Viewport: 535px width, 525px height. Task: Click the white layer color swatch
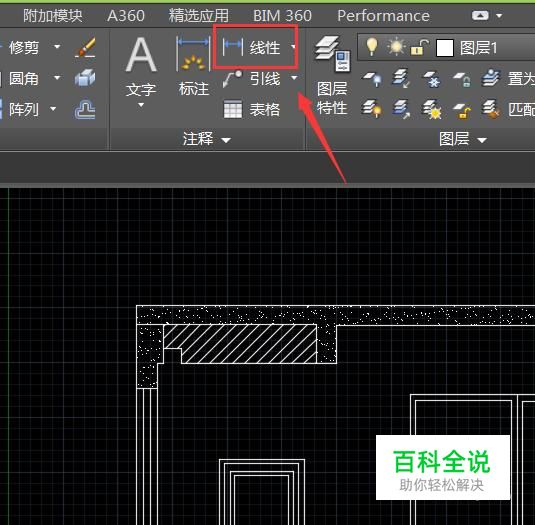pyautogui.click(x=445, y=48)
